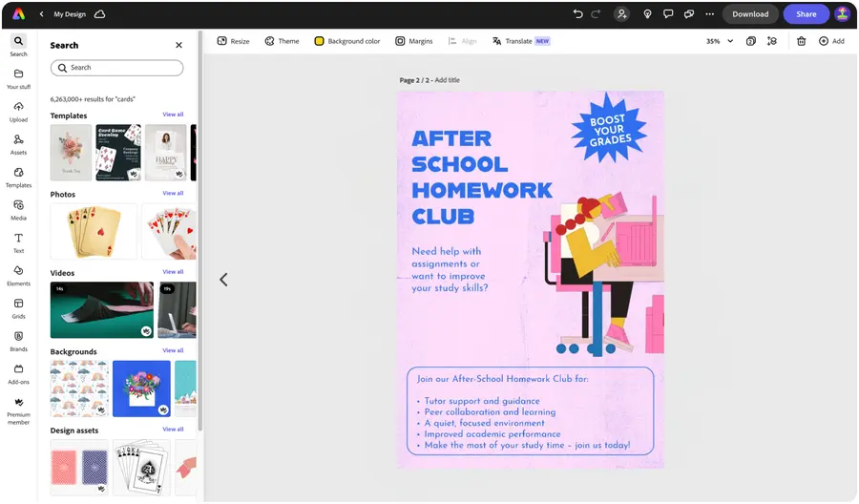Click the Add title page label
Image resolution: width=859 pixels, height=504 pixels.
pyautogui.click(x=447, y=80)
